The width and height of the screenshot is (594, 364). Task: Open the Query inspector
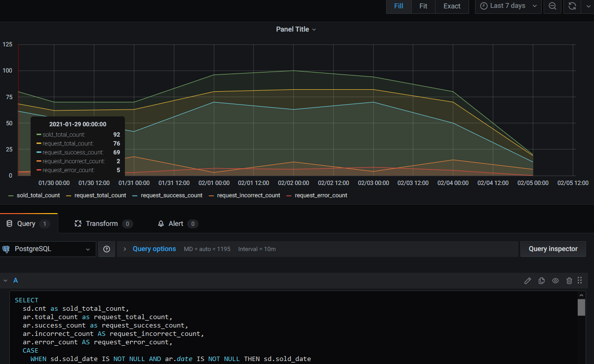point(553,249)
